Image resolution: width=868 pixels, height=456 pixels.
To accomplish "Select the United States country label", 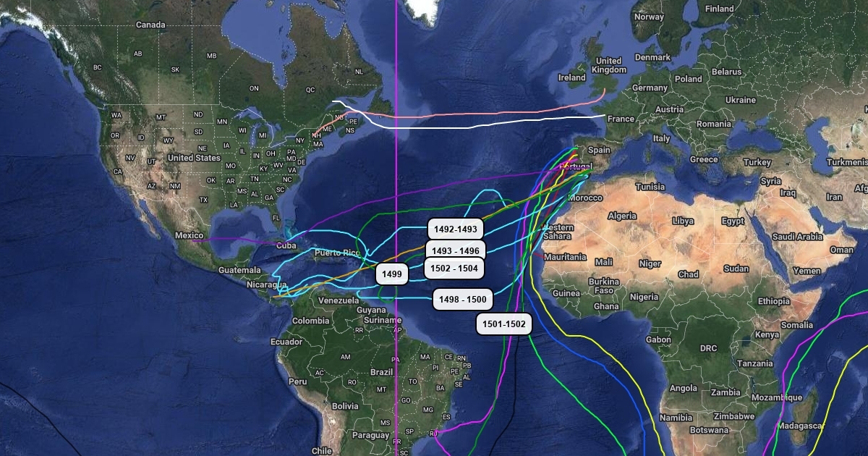I will [x=194, y=158].
